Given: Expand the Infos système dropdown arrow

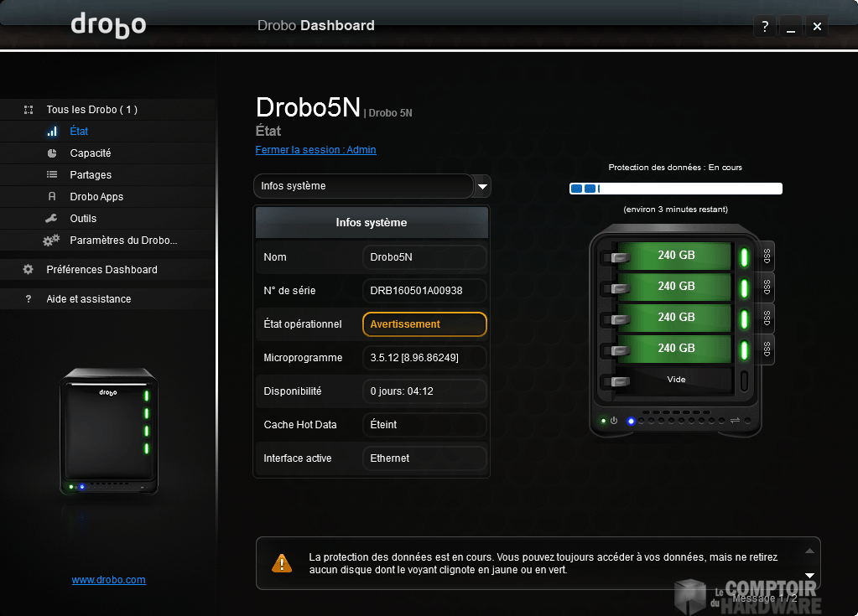Looking at the screenshot, I should [482, 186].
